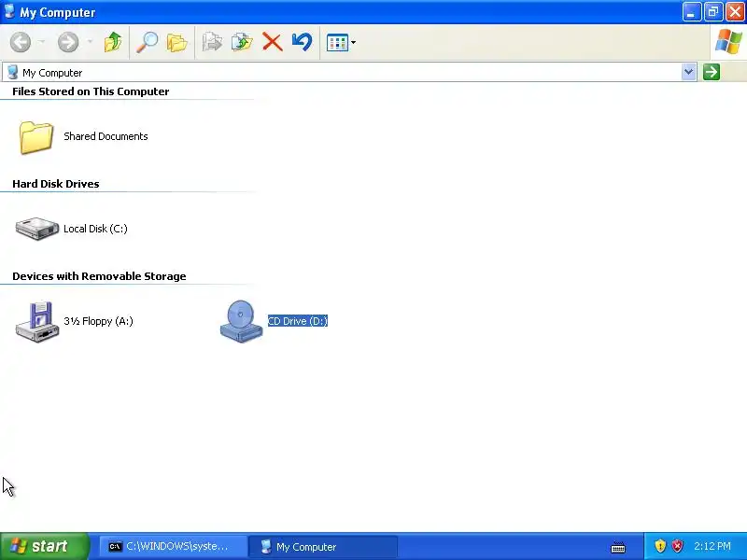
Task: Go back using the Back arrow button
Action: coord(21,42)
